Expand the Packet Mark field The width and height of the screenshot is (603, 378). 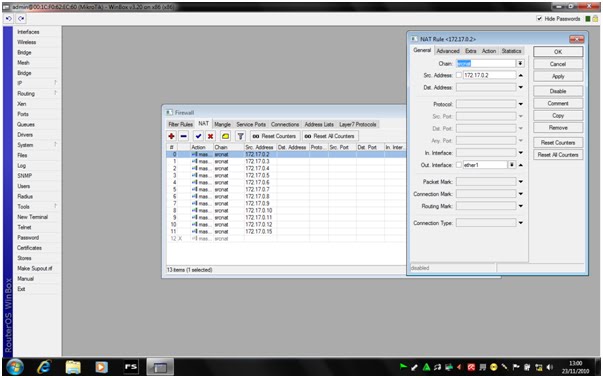(x=521, y=182)
